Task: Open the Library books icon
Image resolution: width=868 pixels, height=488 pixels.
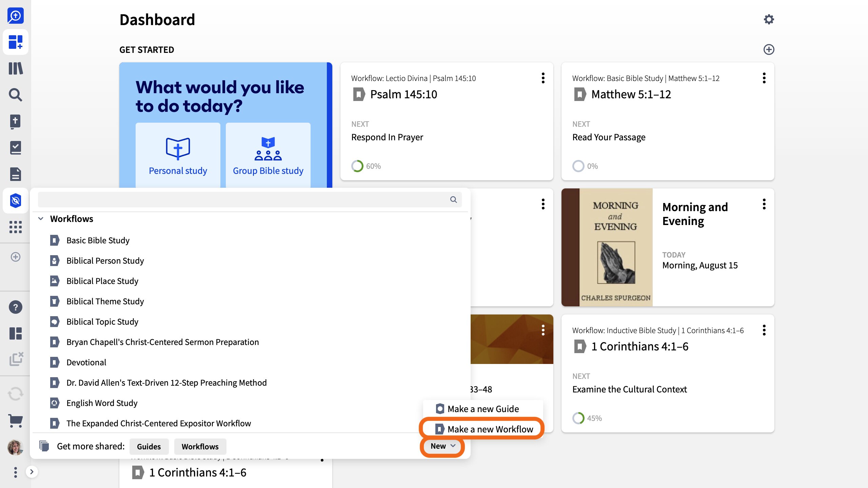Action: click(x=16, y=68)
